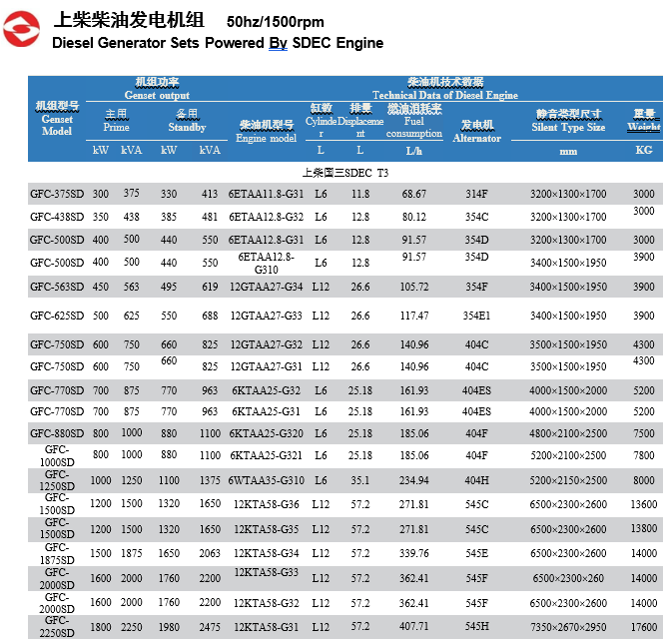Click fuel consumption value 234.94
Viewport: 667px width, 644px height.
[x=414, y=480]
